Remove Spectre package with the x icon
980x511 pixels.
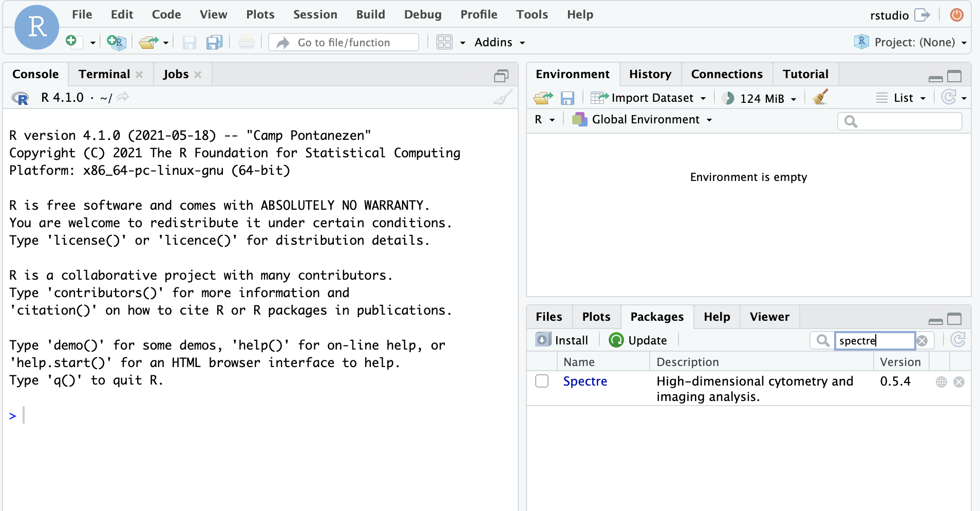(958, 382)
